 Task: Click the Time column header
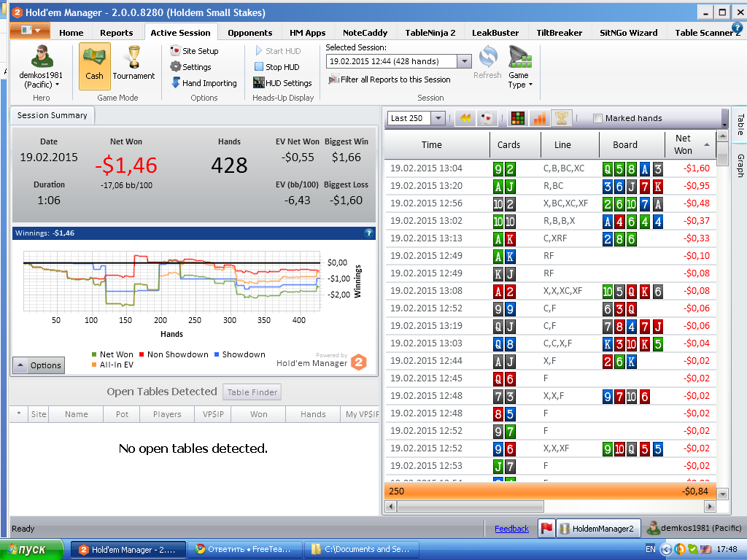click(437, 144)
